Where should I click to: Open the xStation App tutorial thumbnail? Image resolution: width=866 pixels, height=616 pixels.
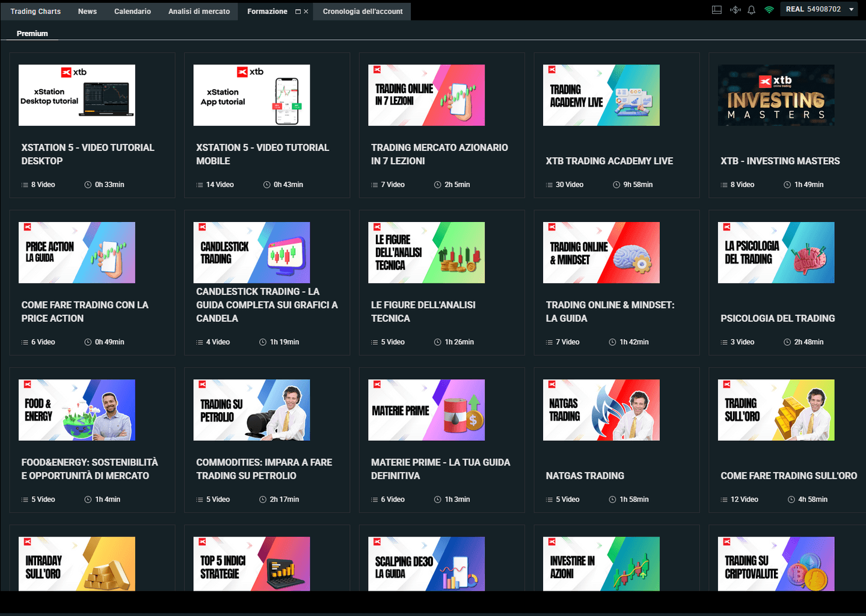pyautogui.click(x=252, y=95)
